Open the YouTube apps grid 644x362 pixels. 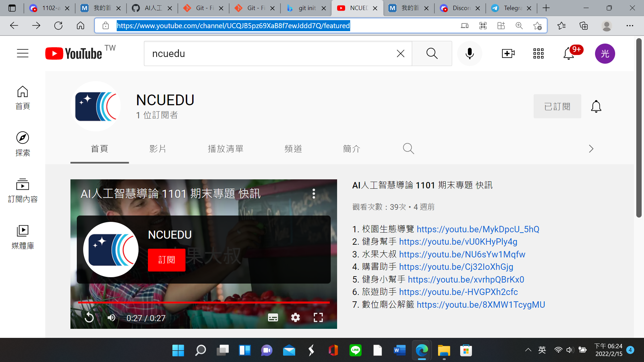(538, 53)
